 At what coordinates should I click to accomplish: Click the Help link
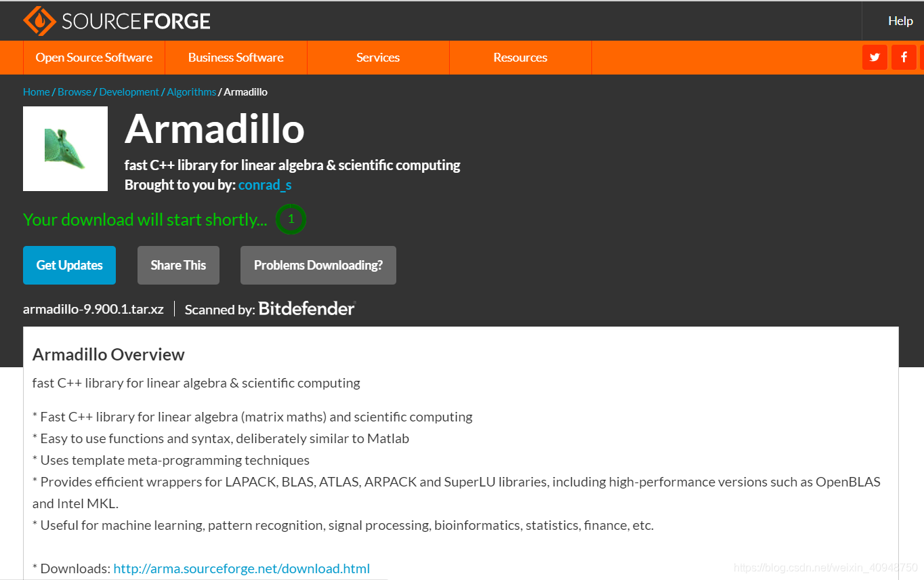[x=900, y=20]
